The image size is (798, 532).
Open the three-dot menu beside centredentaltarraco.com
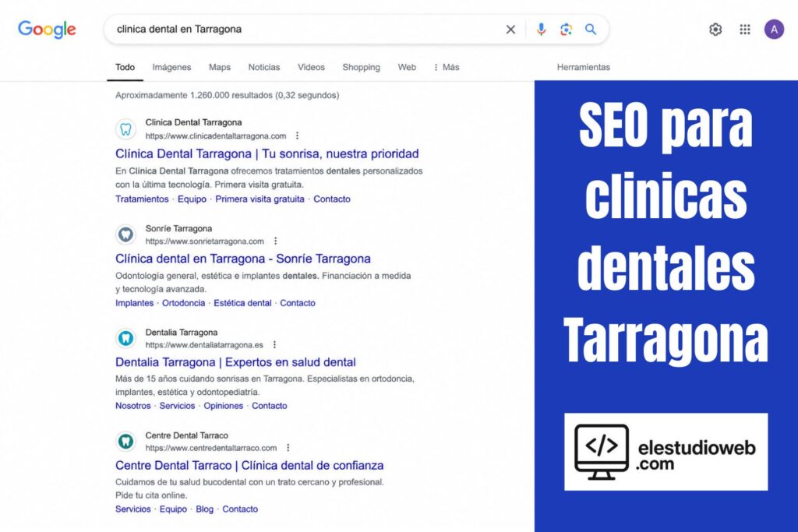[x=288, y=448]
